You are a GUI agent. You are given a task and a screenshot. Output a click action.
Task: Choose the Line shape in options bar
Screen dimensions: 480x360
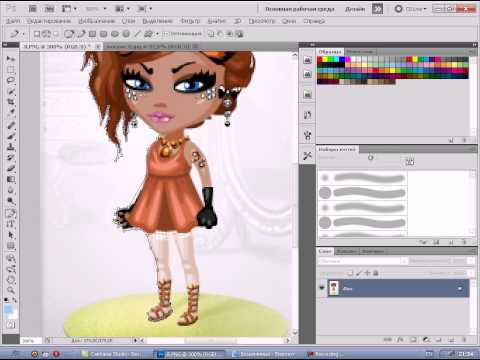[x=137, y=34]
